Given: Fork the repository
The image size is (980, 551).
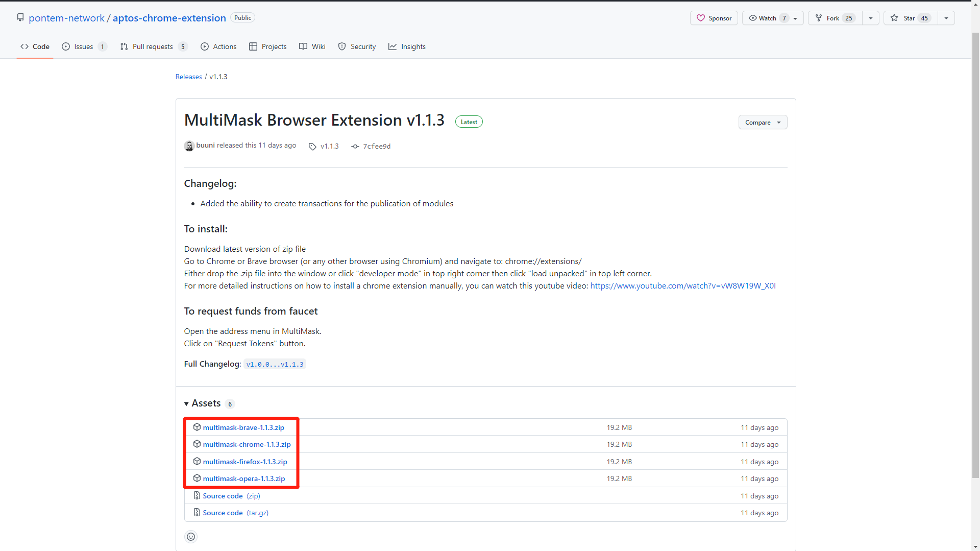Looking at the screenshot, I should pyautogui.click(x=835, y=18).
